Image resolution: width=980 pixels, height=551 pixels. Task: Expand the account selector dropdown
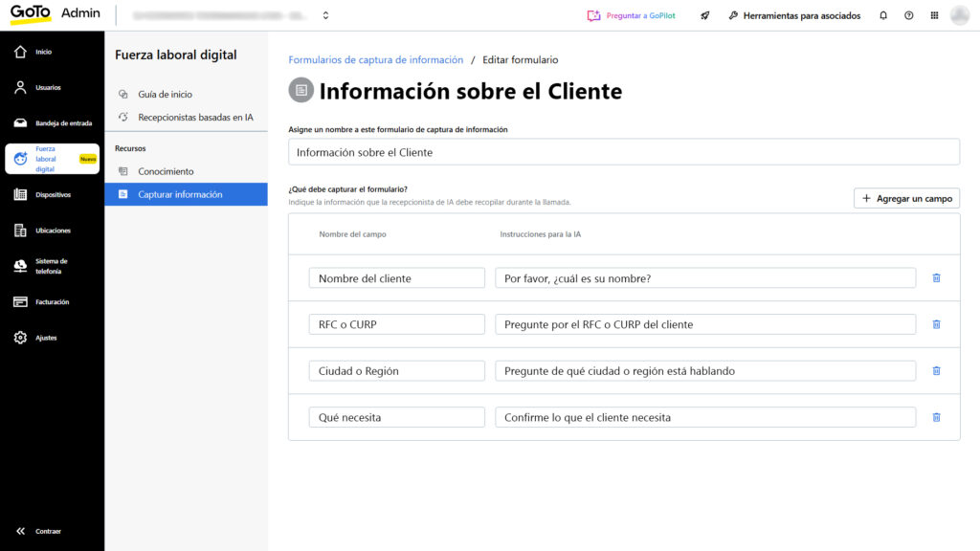325,15
